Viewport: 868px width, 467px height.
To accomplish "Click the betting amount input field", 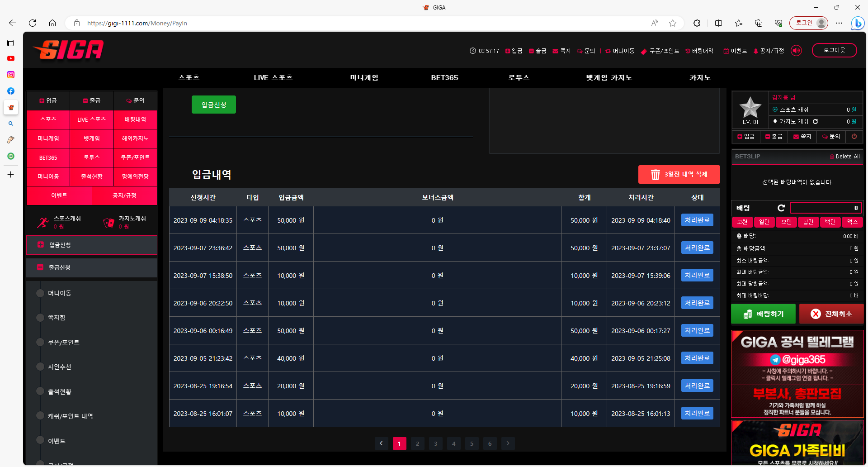I will coord(825,208).
